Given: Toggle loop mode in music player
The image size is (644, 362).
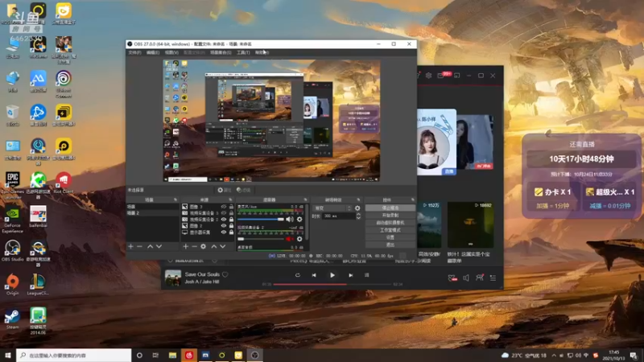Looking at the screenshot, I should point(297,275).
